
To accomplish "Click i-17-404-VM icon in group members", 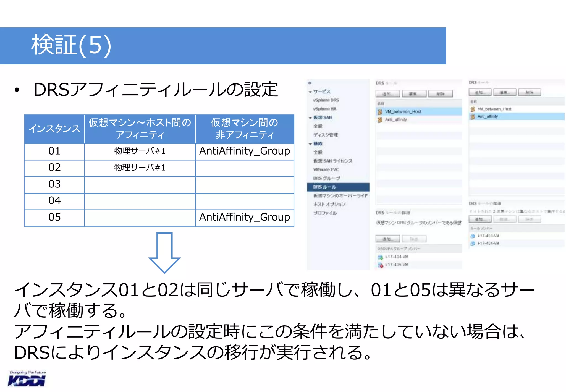I will click(380, 257).
